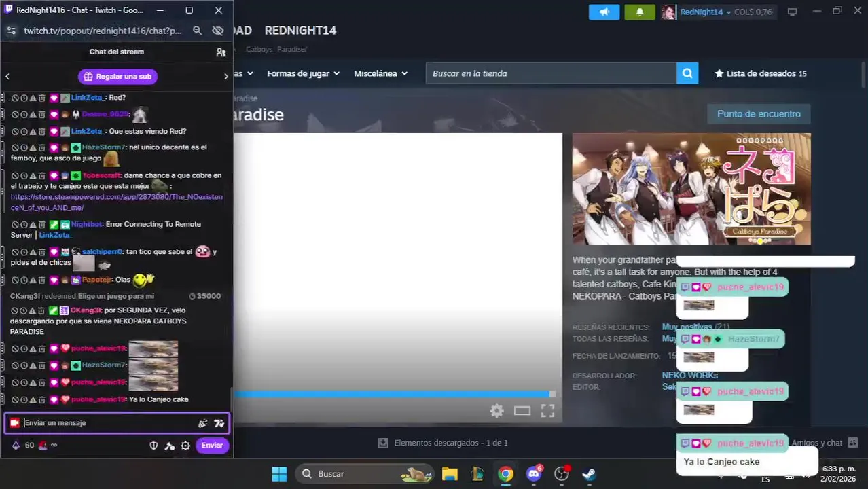
Task: Click the Steam announcements megaphone button
Action: [x=604, y=12]
